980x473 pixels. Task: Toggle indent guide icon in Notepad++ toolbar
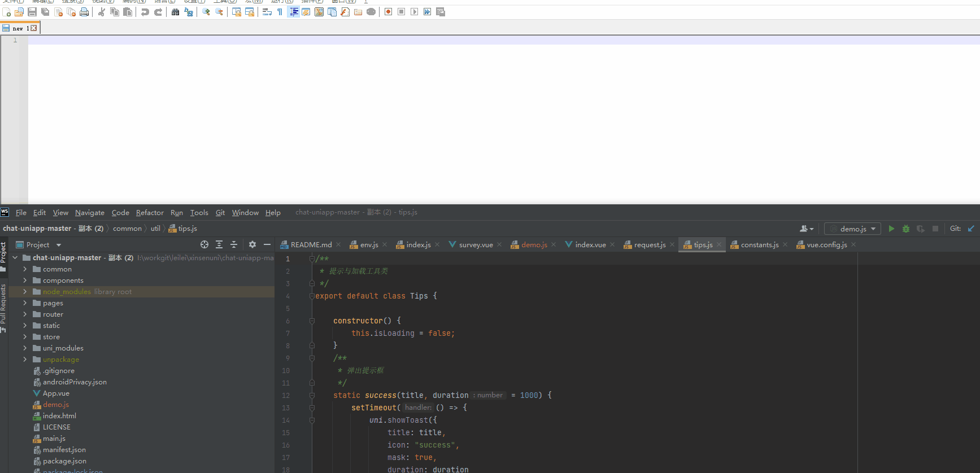click(294, 12)
